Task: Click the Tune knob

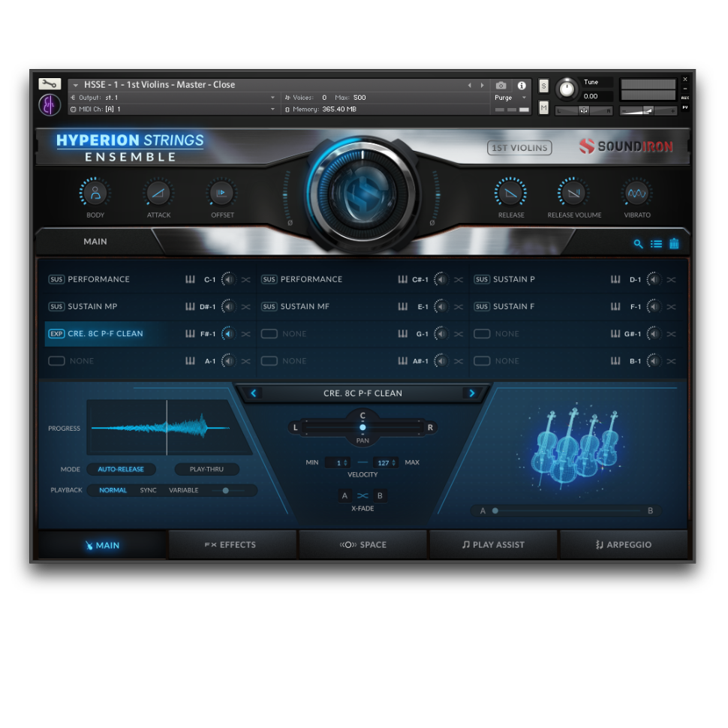Action: pyautogui.click(x=567, y=89)
